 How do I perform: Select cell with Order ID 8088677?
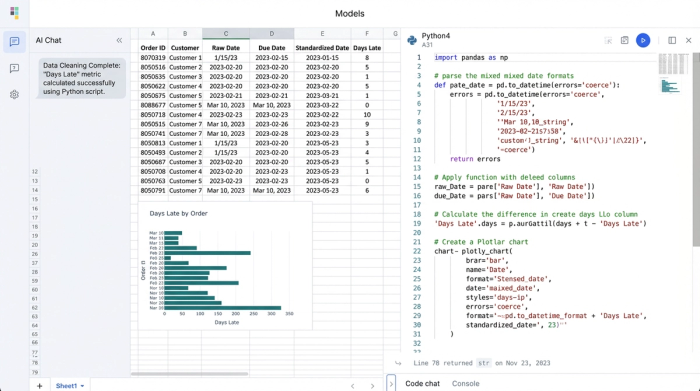pos(153,105)
